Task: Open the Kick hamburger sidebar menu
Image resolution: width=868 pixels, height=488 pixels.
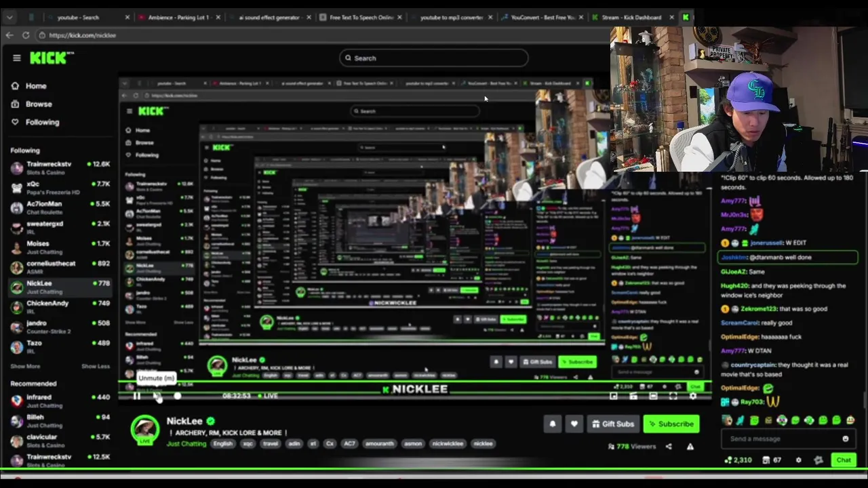Action: [16, 58]
